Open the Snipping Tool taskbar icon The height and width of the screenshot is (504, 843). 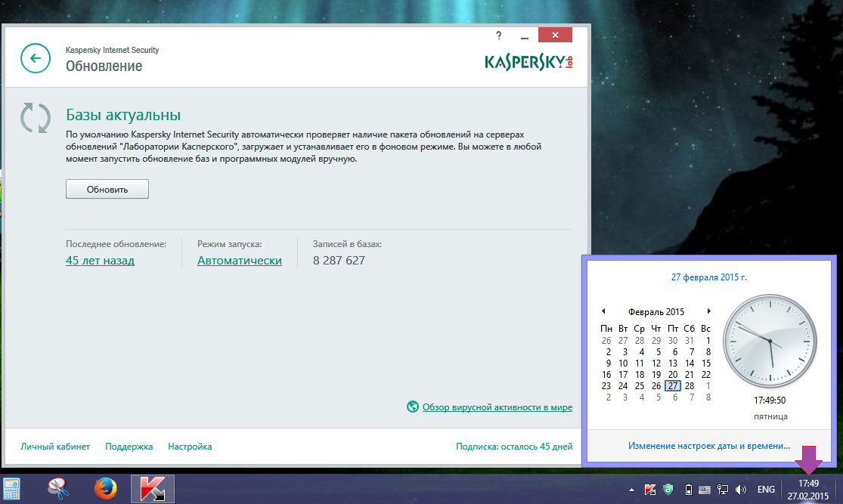(58, 489)
